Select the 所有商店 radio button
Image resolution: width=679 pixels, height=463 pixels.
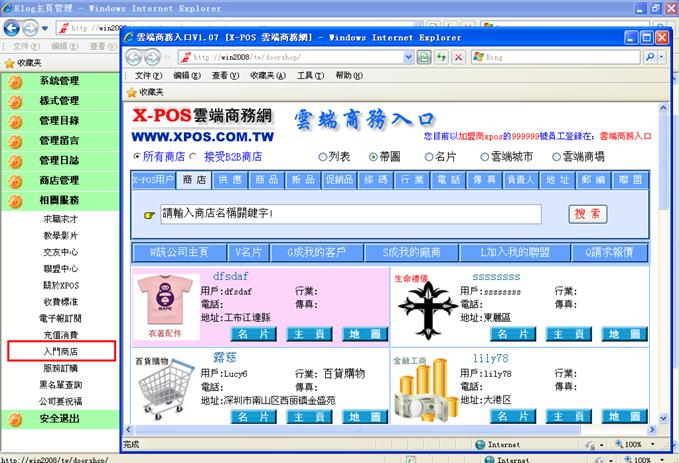[x=137, y=157]
